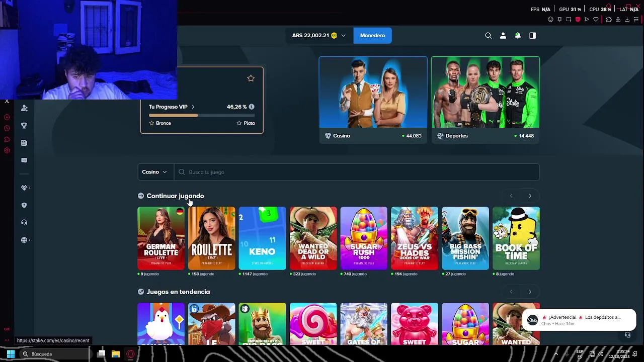Open the Casino category dropdown beside search
The height and width of the screenshot is (362, 644).
tap(155, 172)
